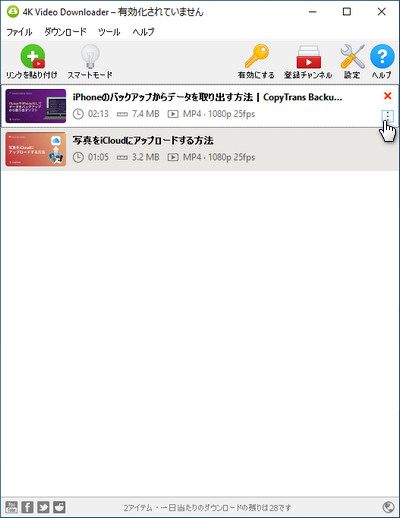Select the iPhoneのバックアップ video title
This screenshot has width=400, height=518.
click(207, 97)
